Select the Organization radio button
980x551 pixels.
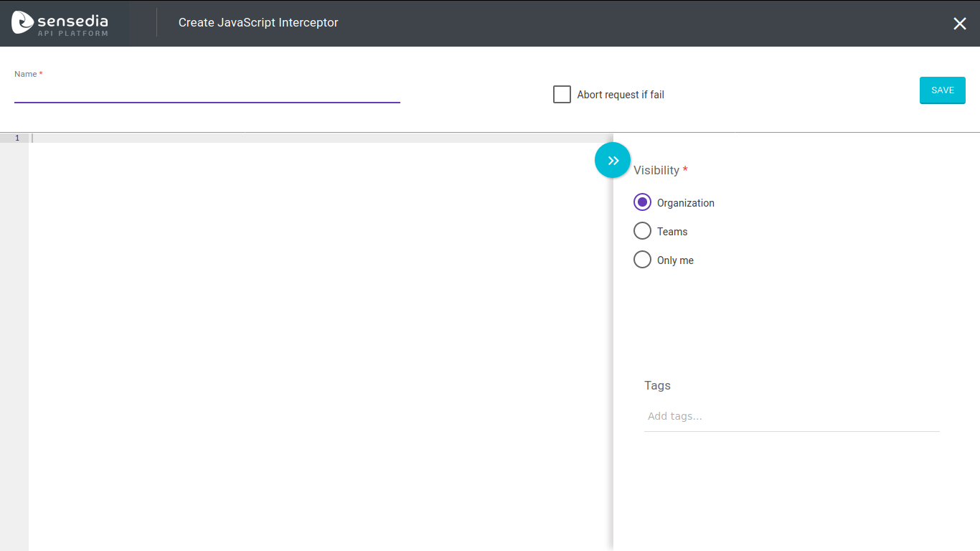[x=642, y=202]
